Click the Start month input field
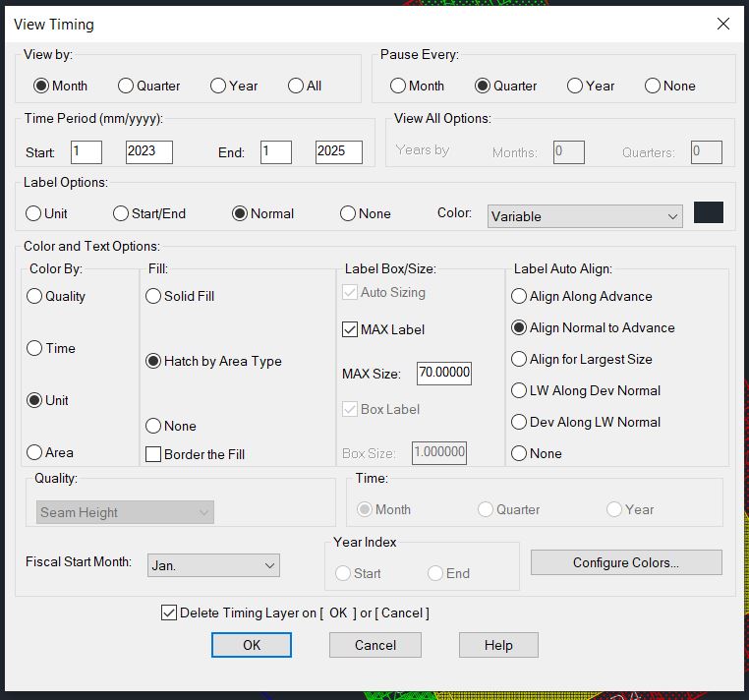The height and width of the screenshot is (700, 749). (x=86, y=152)
